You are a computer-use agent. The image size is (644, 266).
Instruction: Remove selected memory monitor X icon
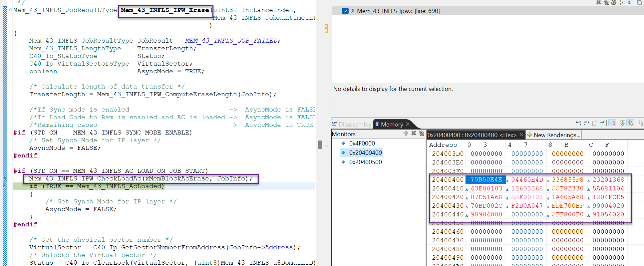pos(414,133)
